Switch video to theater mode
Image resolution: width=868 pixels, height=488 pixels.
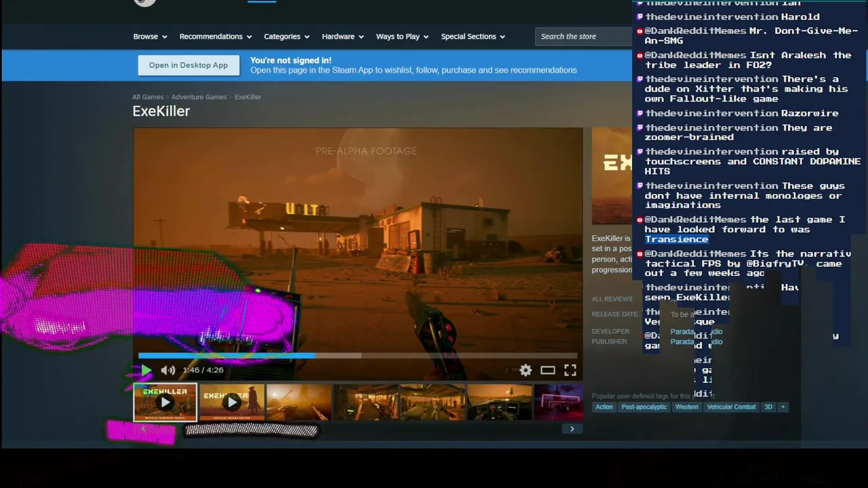(548, 370)
